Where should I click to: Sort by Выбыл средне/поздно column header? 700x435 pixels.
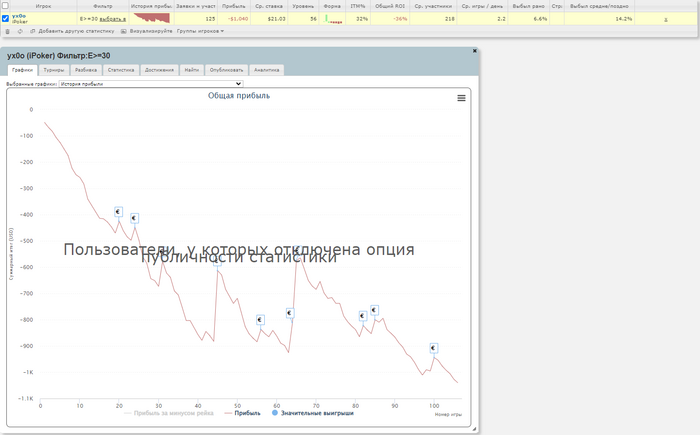pos(599,6)
